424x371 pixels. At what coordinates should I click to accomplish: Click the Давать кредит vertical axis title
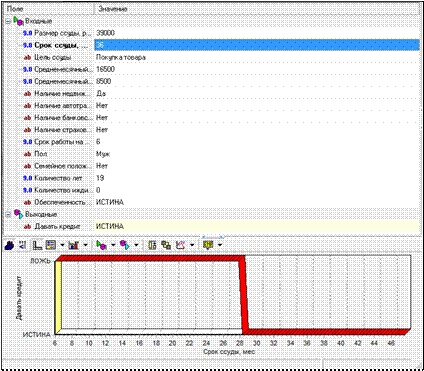click(x=19, y=298)
